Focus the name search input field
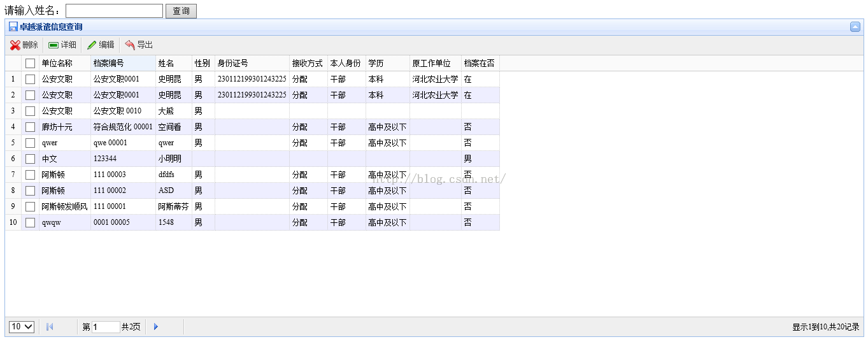This screenshot has height=344, width=868. click(x=115, y=11)
